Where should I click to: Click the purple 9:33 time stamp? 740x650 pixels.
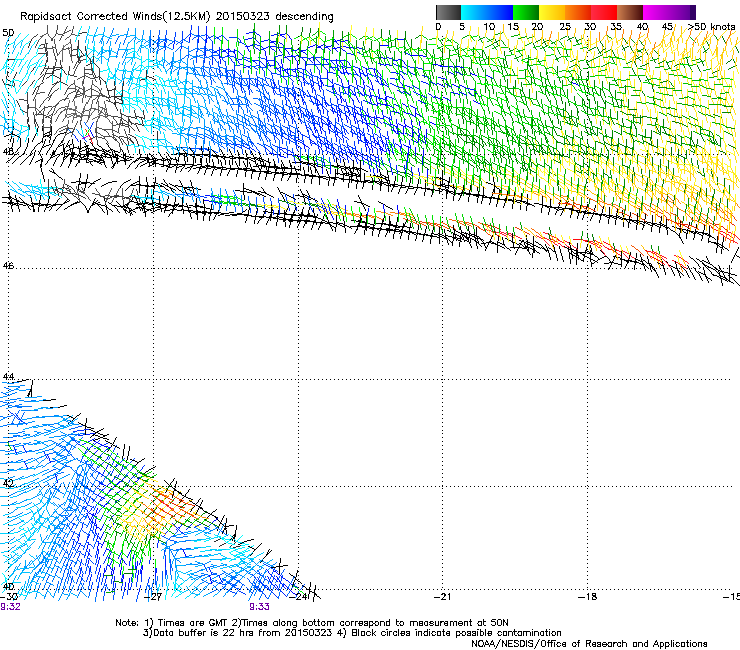(x=259, y=607)
